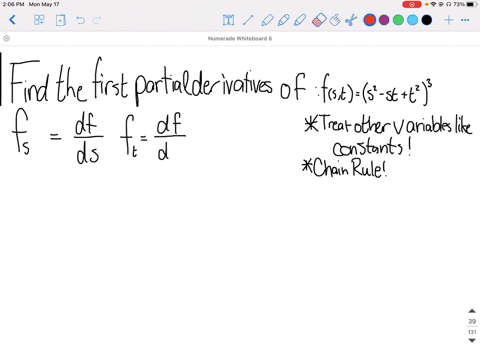Tap the battery status icon
480x360 pixels.
pos(472,4)
